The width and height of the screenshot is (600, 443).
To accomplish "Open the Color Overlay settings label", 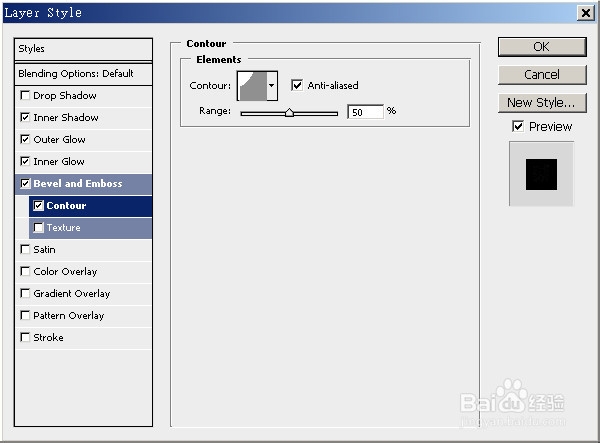I will pyautogui.click(x=65, y=272).
